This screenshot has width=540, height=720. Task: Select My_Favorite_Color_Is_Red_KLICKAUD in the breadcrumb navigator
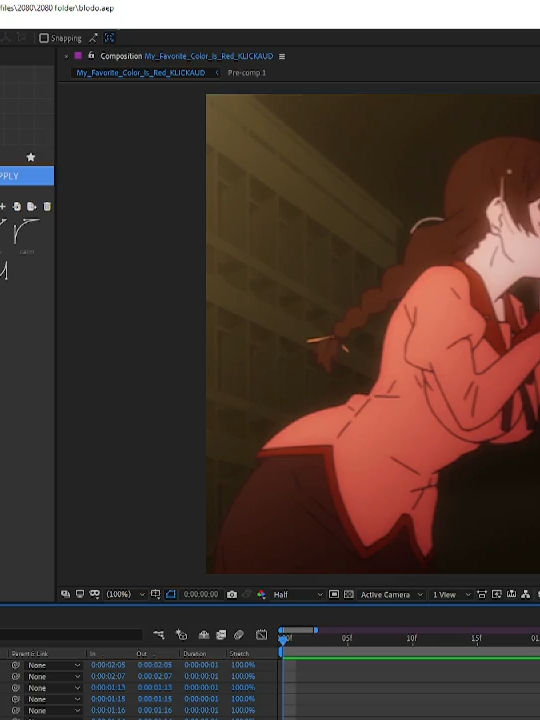coord(141,73)
